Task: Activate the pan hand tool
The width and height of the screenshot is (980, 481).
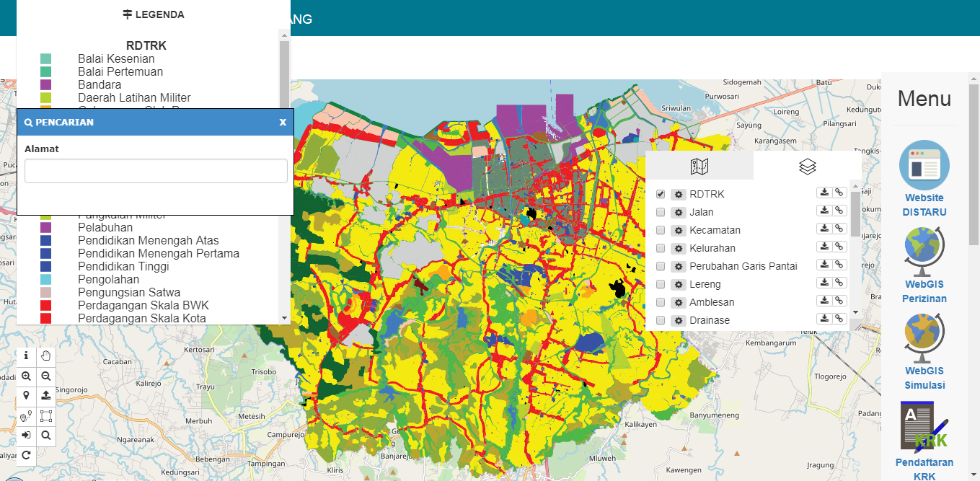Action: (45, 356)
